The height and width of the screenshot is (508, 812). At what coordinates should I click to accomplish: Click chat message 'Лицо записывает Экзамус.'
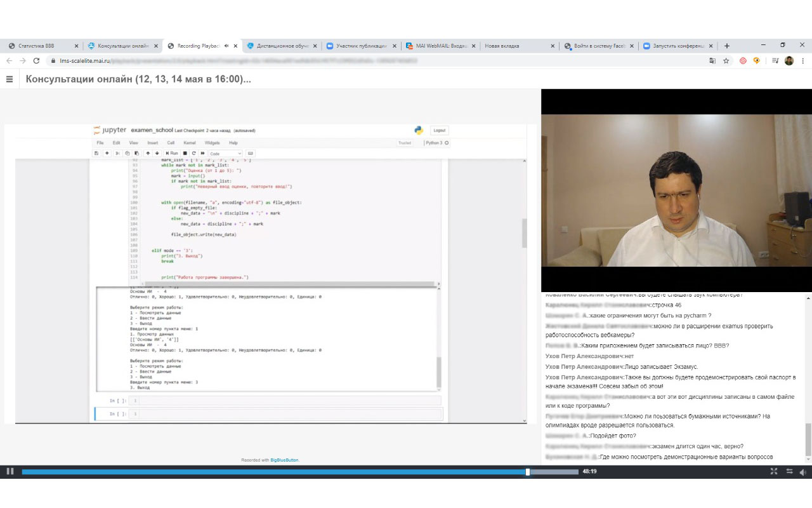(x=661, y=366)
